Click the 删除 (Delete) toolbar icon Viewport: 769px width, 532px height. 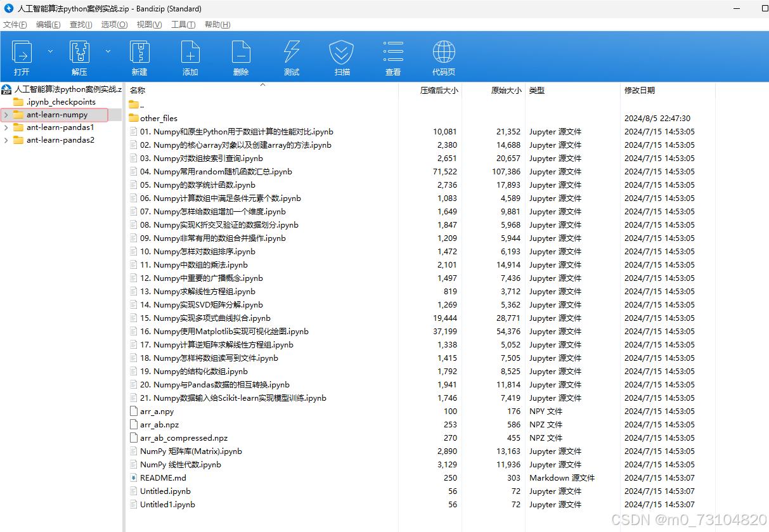click(241, 51)
